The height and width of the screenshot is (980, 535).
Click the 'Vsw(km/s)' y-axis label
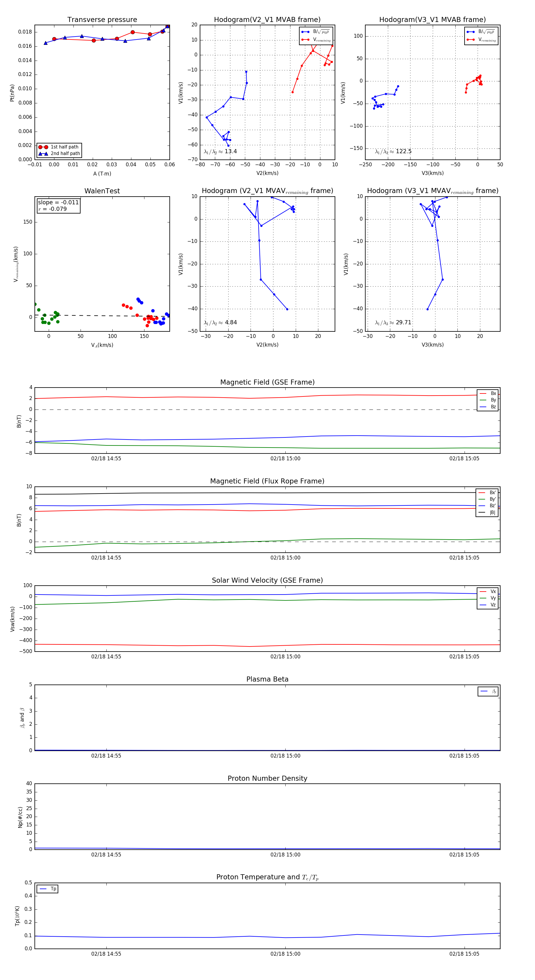[x=12, y=619]
